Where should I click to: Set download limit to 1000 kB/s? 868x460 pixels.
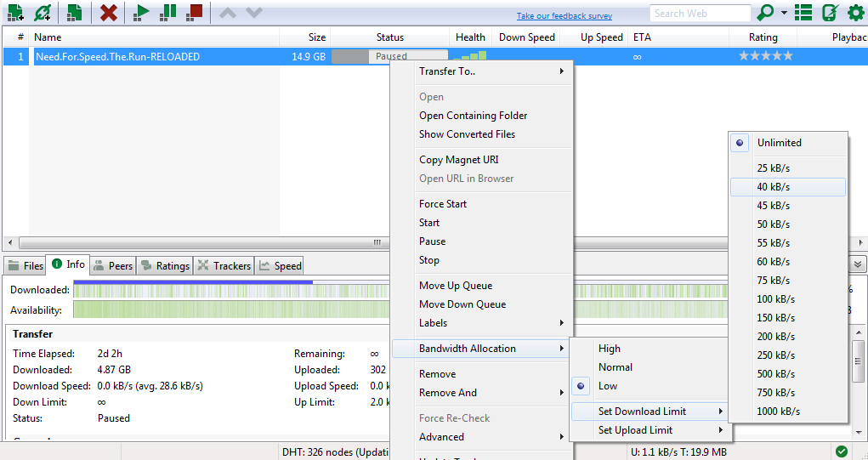(x=788, y=412)
